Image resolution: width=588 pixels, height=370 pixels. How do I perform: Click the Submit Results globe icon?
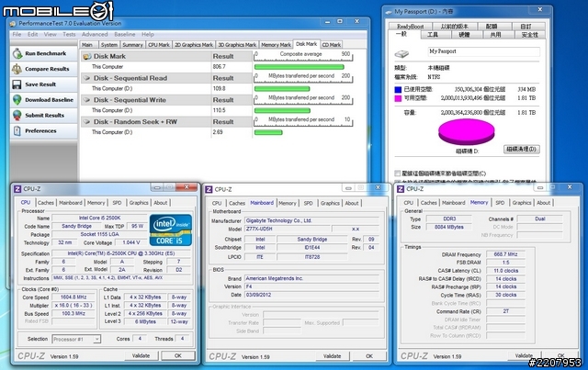tap(17, 115)
